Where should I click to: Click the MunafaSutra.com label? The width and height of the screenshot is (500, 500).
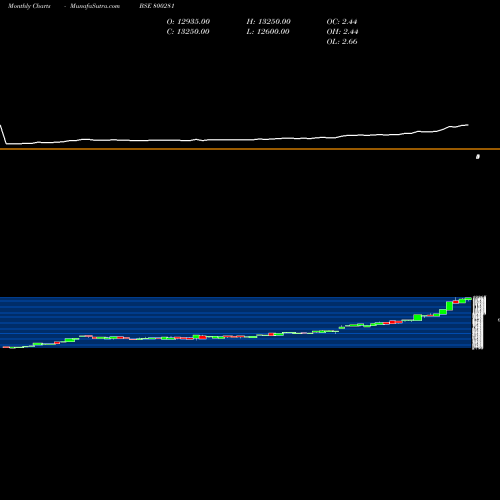(95, 6)
